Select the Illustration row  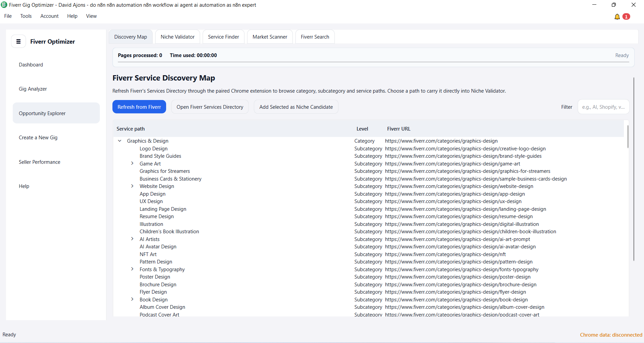pyautogui.click(x=368, y=224)
